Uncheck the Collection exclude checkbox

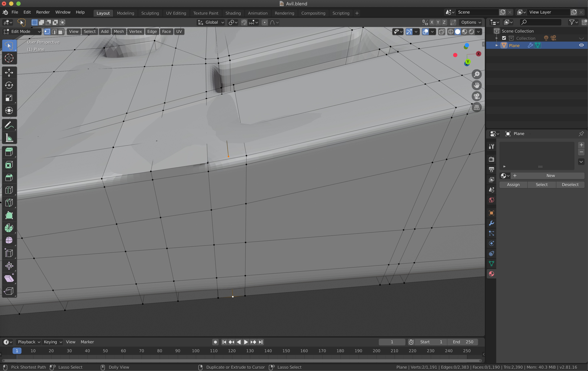504,38
